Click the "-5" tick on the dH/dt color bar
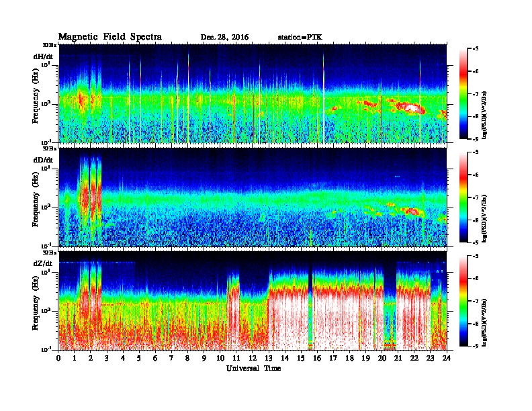532x411 pixels. tap(476, 48)
